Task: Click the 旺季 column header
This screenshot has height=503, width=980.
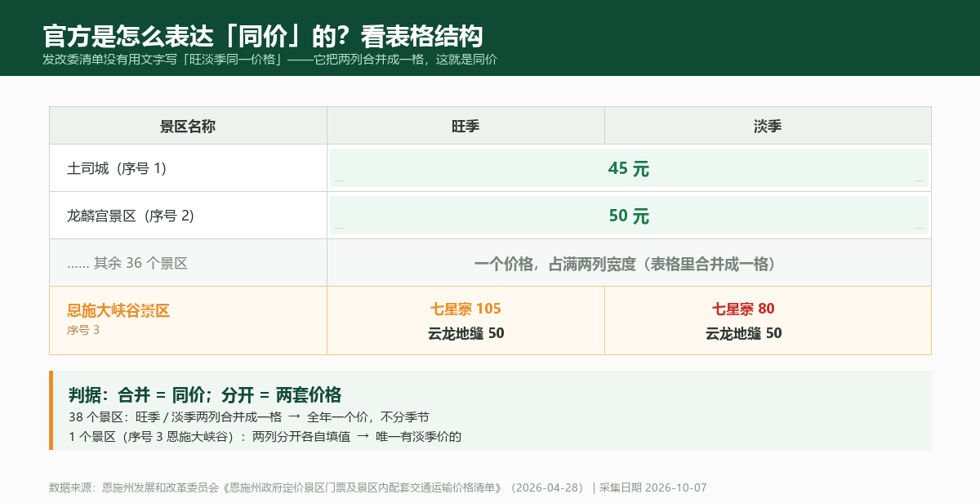Action: [x=465, y=126]
